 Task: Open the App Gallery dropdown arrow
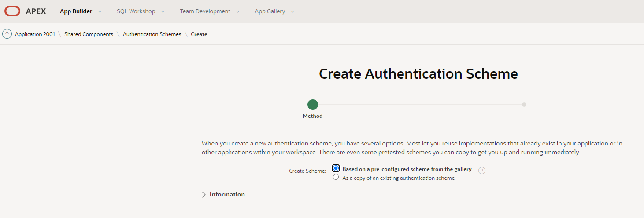point(292,11)
